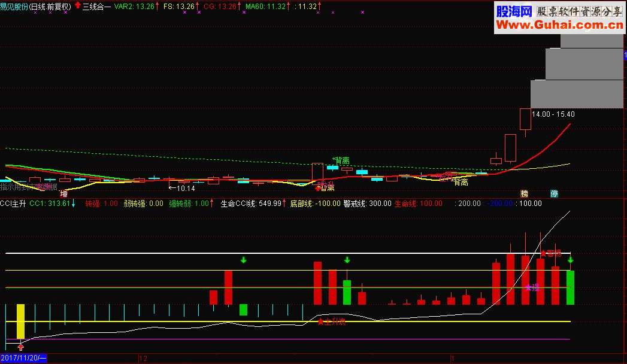Select the 易见股份 stock title
The width and height of the screenshot is (627, 364).
(x=14, y=7)
